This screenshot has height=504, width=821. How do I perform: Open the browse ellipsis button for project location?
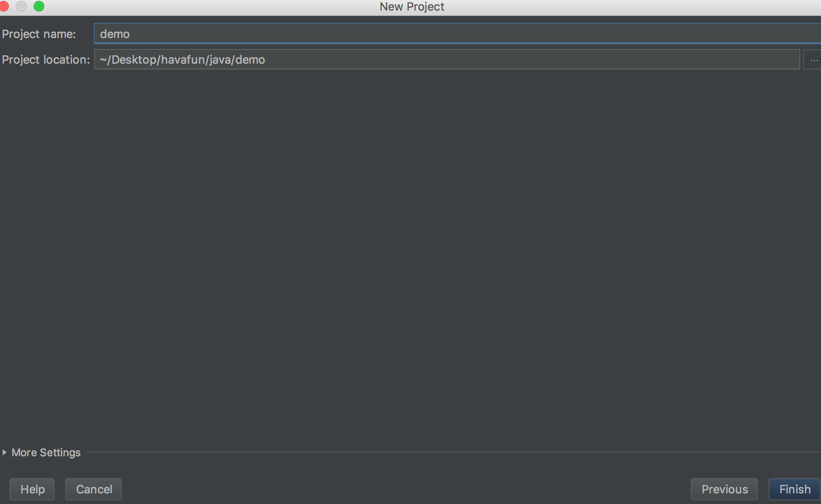pyautogui.click(x=813, y=59)
